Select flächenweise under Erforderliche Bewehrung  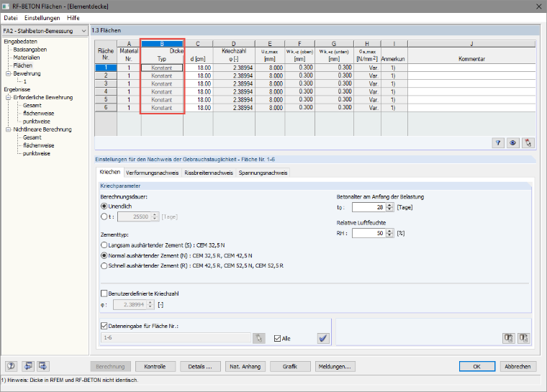(38, 114)
